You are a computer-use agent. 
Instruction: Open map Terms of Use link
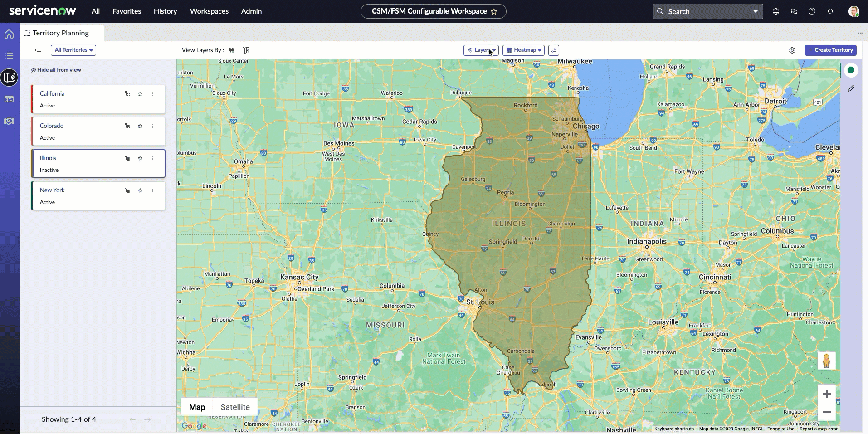[x=780, y=429]
